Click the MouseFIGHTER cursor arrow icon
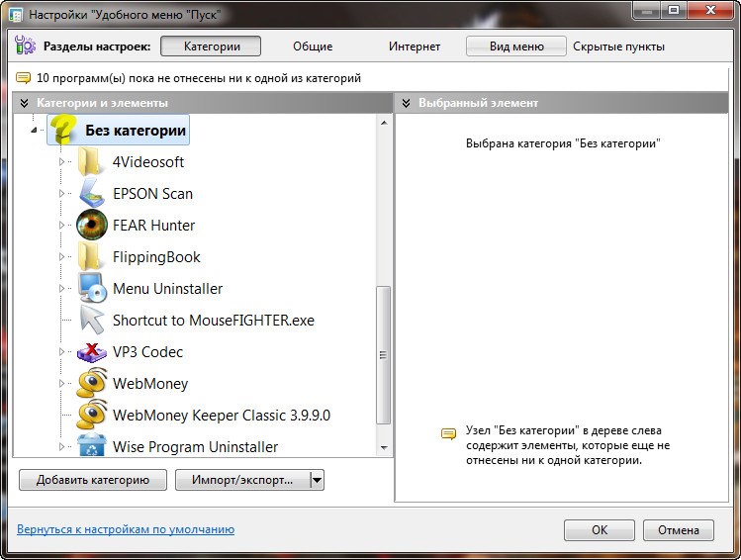741x560 pixels. point(91,321)
